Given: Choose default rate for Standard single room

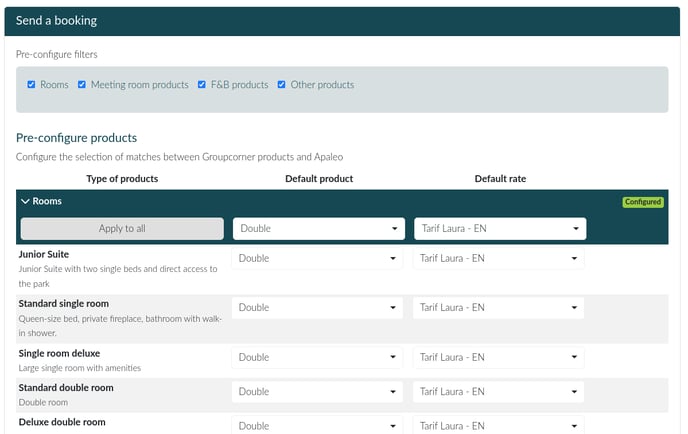Looking at the screenshot, I should click(x=498, y=308).
